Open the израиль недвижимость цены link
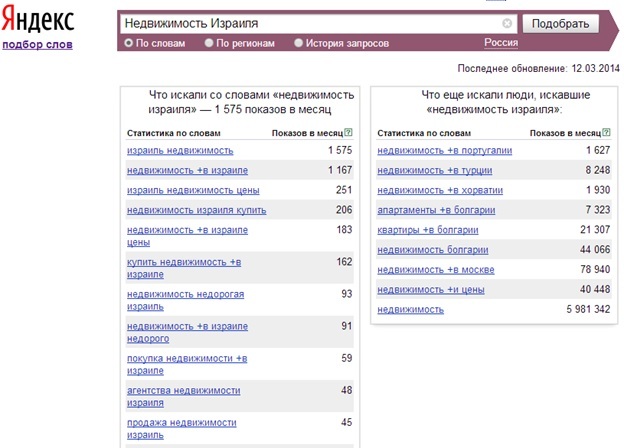Viewport: 624px width, 448px height. pos(193,190)
